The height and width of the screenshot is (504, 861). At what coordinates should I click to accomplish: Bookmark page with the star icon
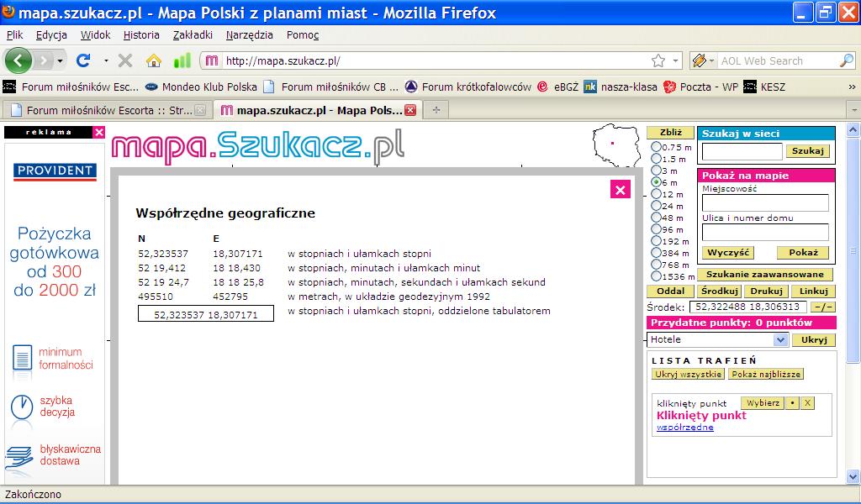[658, 60]
